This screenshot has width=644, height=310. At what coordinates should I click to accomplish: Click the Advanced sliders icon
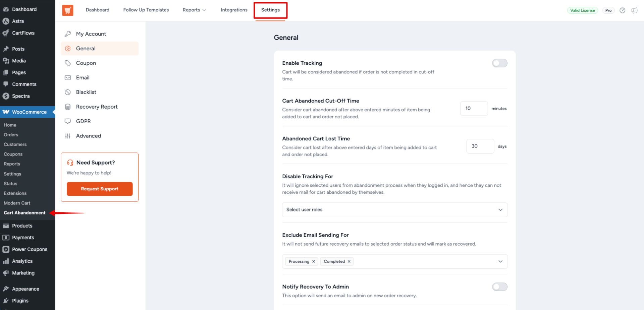click(x=68, y=136)
